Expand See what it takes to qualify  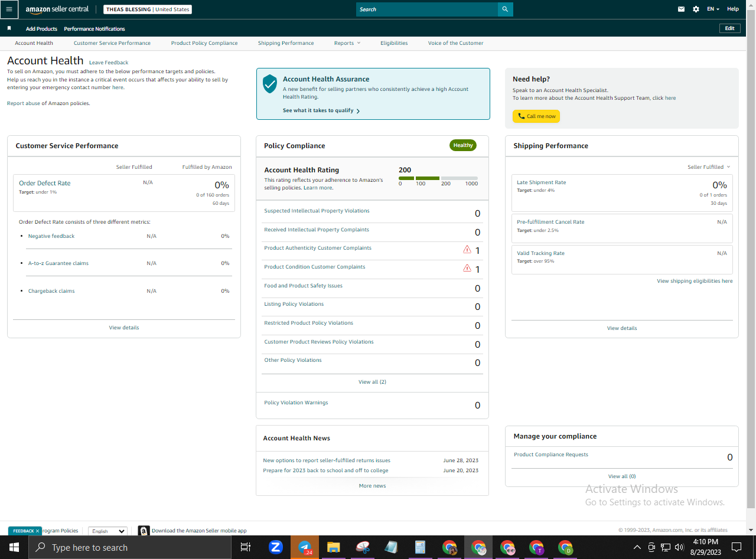(x=321, y=110)
